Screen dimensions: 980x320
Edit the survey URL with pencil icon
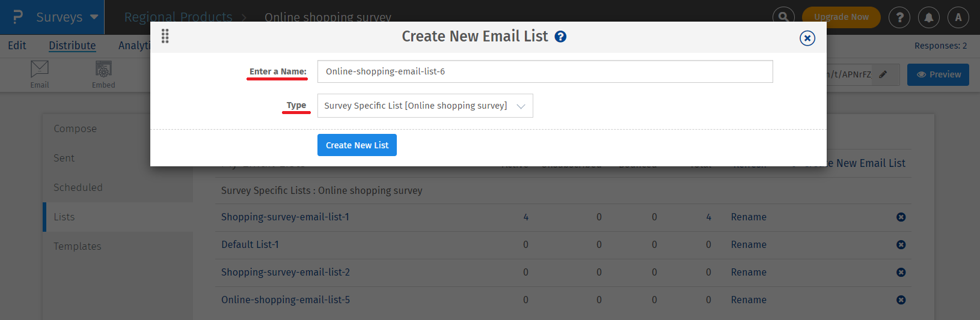tap(883, 74)
